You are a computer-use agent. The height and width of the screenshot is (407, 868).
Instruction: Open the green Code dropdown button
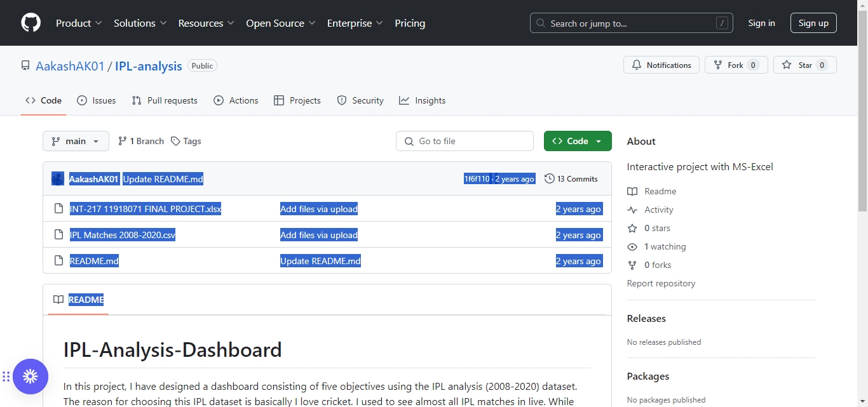point(578,141)
